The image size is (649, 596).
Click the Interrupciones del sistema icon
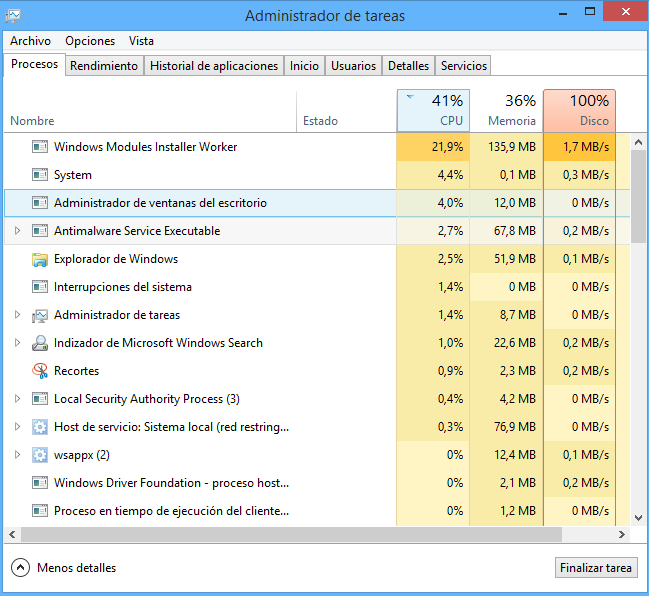pyautogui.click(x=40, y=287)
